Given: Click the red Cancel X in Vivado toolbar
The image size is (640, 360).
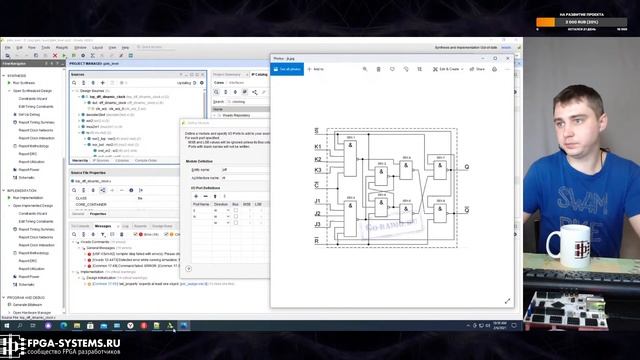Looking at the screenshot, I should 55,56.
